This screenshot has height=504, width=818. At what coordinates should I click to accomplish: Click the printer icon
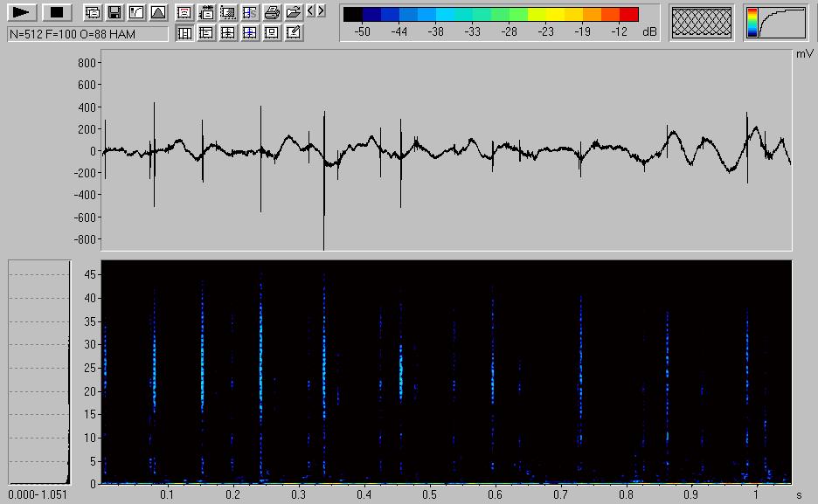click(272, 13)
